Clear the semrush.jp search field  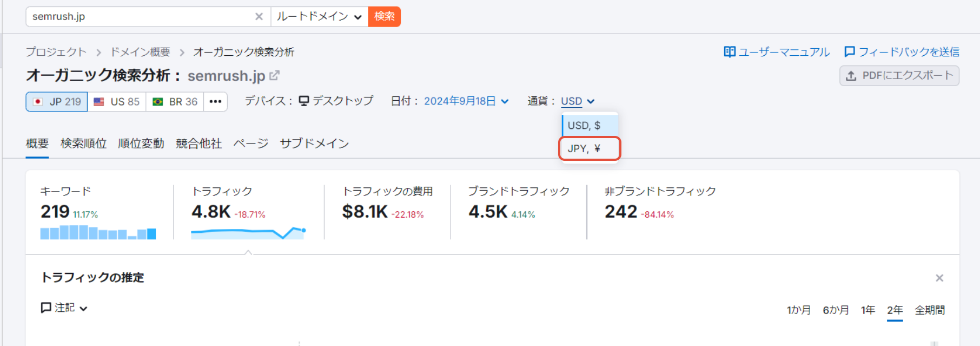click(x=259, y=17)
